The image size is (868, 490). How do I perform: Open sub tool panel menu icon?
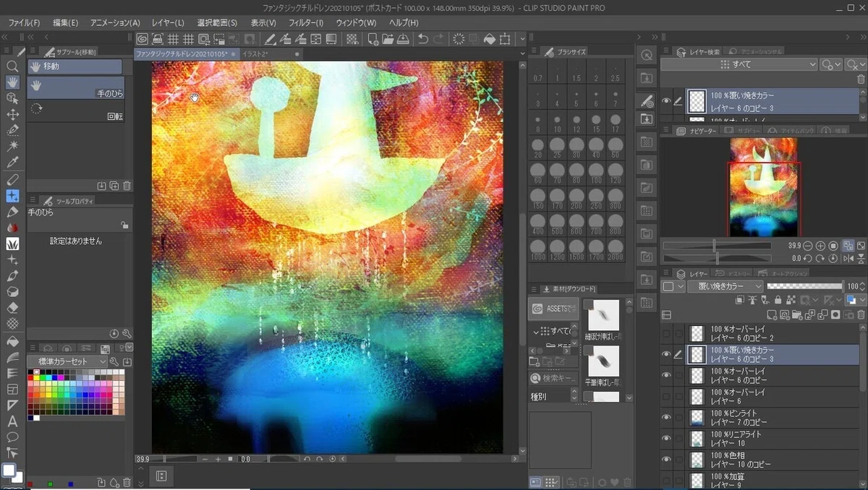[x=31, y=51]
